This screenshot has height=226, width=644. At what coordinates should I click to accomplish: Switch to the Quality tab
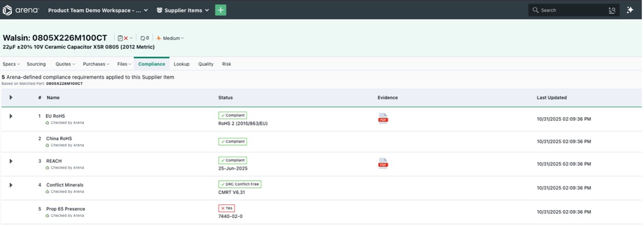click(206, 64)
